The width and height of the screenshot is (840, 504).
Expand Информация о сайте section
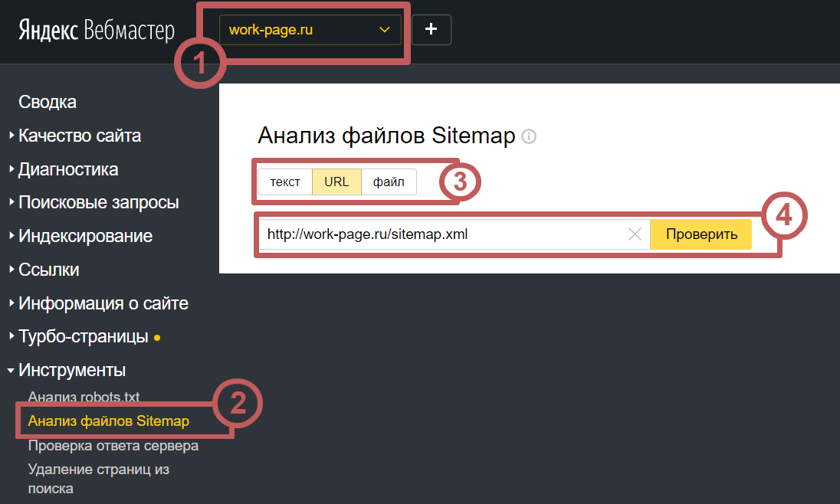(103, 304)
